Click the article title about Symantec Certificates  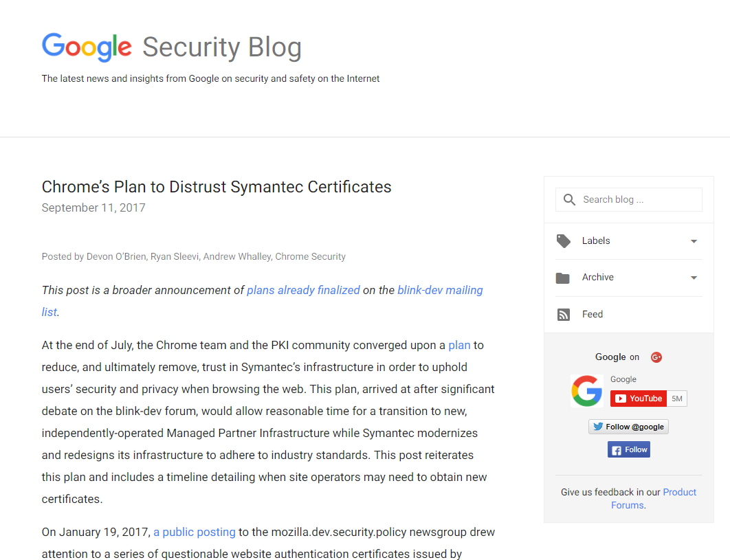point(217,187)
